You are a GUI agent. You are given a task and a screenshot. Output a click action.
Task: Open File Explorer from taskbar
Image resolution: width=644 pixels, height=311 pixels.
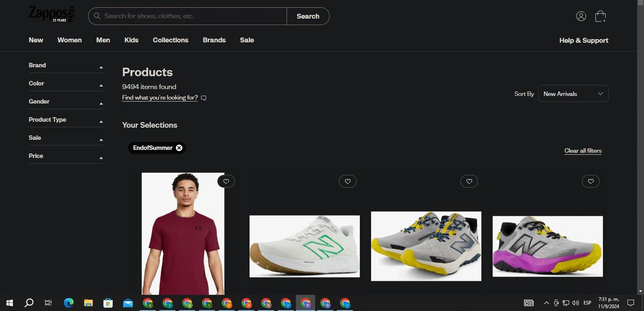pyautogui.click(x=88, y=303)
